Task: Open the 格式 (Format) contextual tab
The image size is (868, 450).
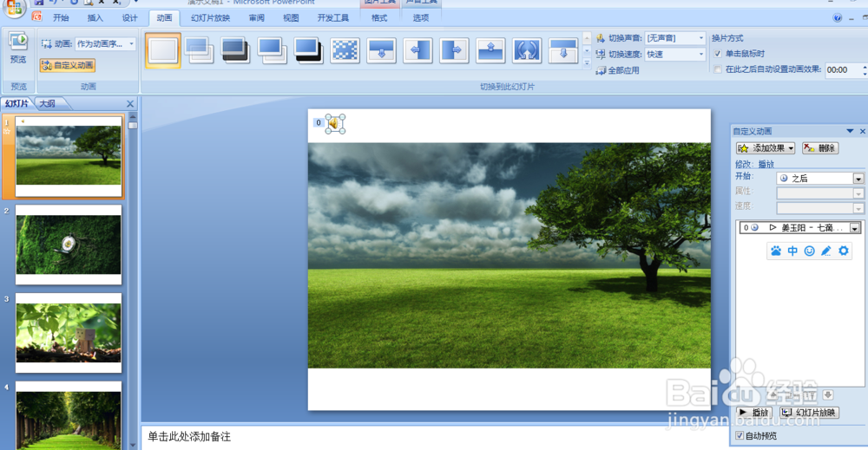Action: point(379,17)
